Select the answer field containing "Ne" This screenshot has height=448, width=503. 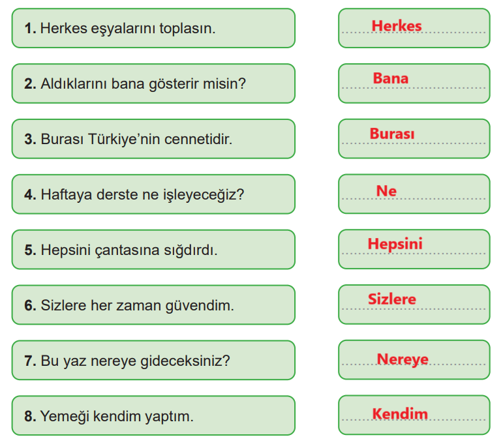pos(414,194)
